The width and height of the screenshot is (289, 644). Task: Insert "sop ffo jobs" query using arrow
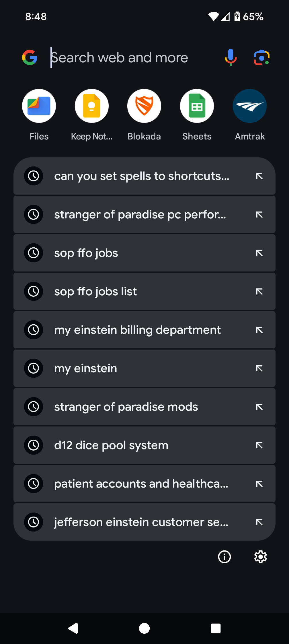[259, 253]
